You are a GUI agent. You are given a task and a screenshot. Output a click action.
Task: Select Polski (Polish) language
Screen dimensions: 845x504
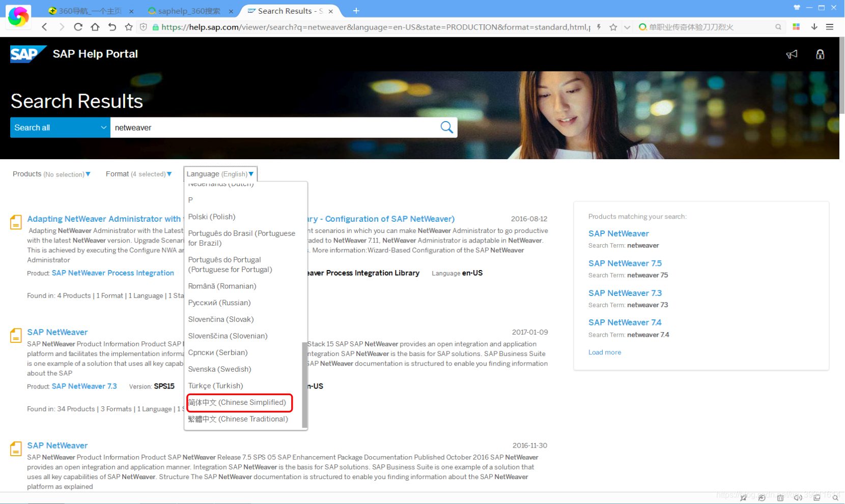[x=212, y=217]
